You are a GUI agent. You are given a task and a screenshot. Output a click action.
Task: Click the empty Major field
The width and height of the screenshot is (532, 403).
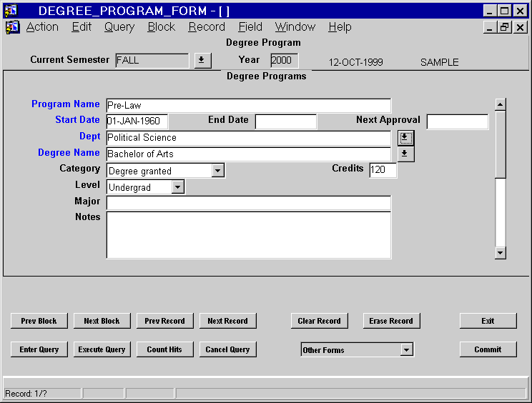[x=248, y=203]
